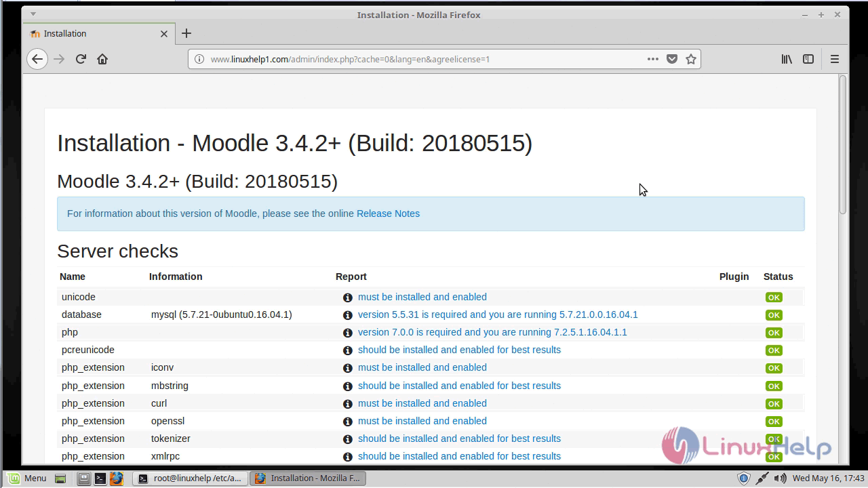Viewport: 868px width, 488px height.
Task: Open openssl 'must be installed and enabled' link
Action: [422, 421]
